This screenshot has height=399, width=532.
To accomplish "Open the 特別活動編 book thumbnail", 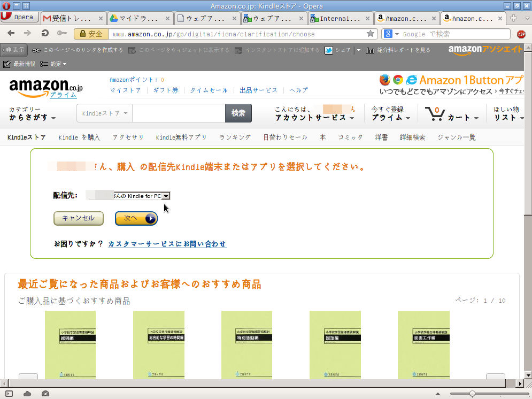I will tap(246, 345).
